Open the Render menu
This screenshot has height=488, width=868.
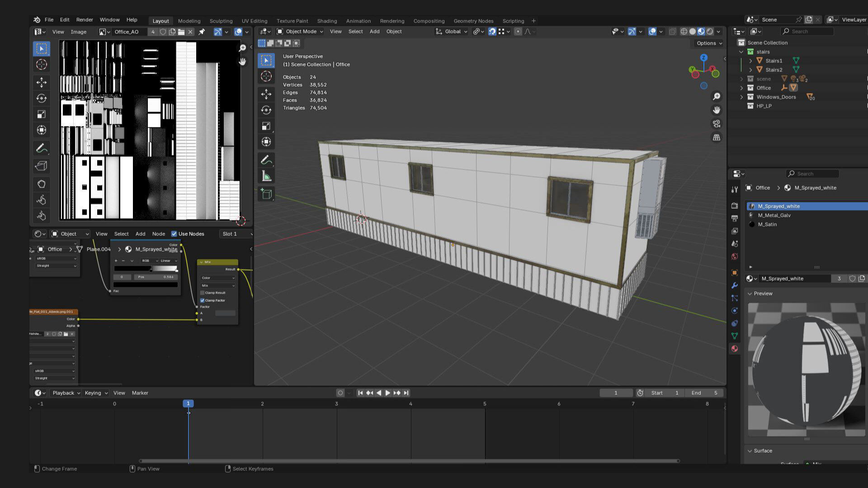click(85, 20)
